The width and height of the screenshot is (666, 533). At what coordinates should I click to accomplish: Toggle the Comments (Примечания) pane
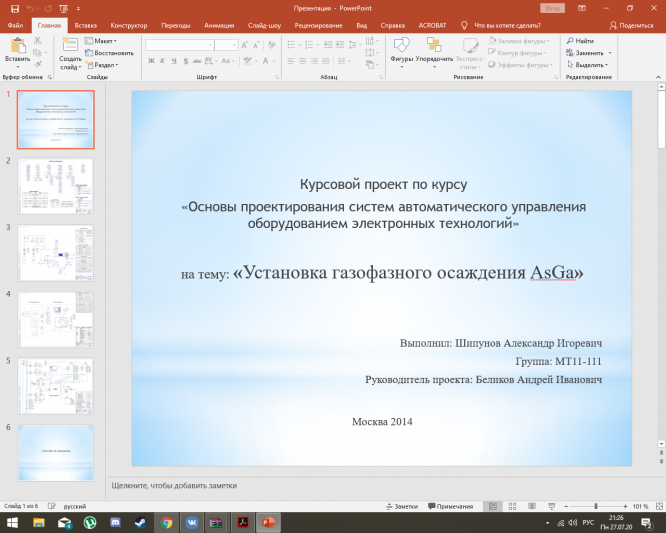pyautogui.click(x=450, y=507)
